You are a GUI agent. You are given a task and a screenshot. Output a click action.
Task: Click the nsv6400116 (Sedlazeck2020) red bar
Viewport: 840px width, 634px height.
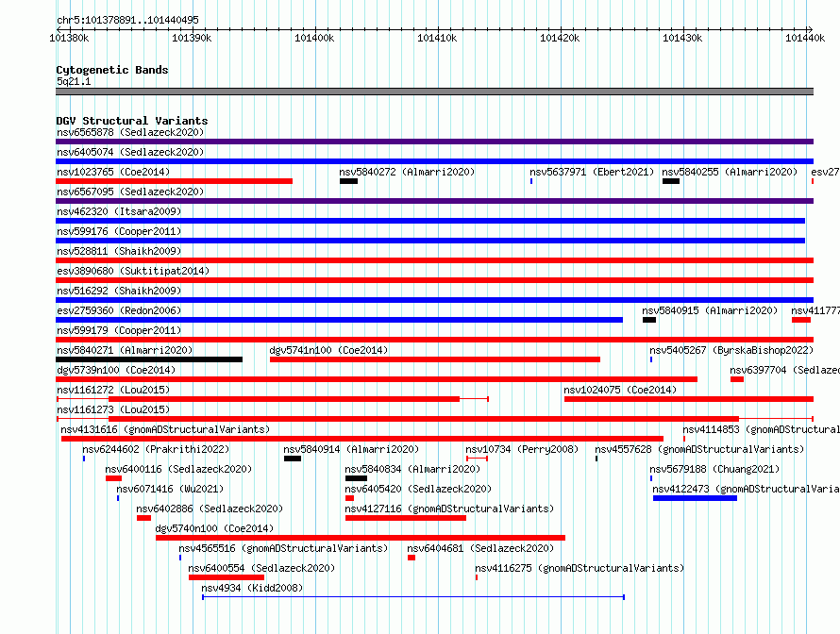click(x=113, y=478)
